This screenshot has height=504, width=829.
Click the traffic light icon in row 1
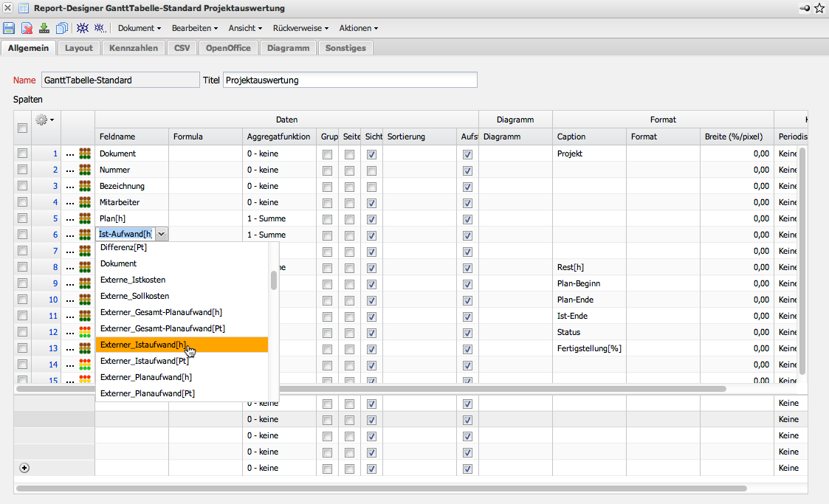click(x=85, y=154)
